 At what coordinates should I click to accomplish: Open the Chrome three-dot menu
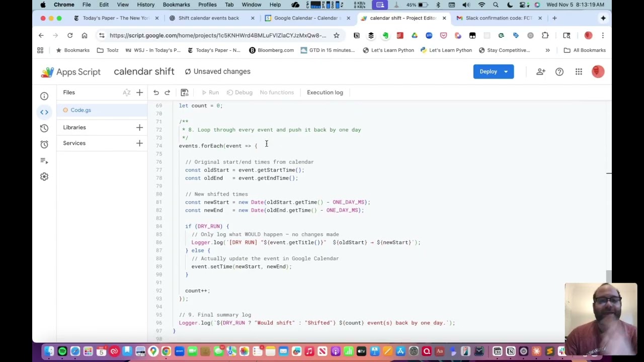pyautogui.click(x=603, y=35)
